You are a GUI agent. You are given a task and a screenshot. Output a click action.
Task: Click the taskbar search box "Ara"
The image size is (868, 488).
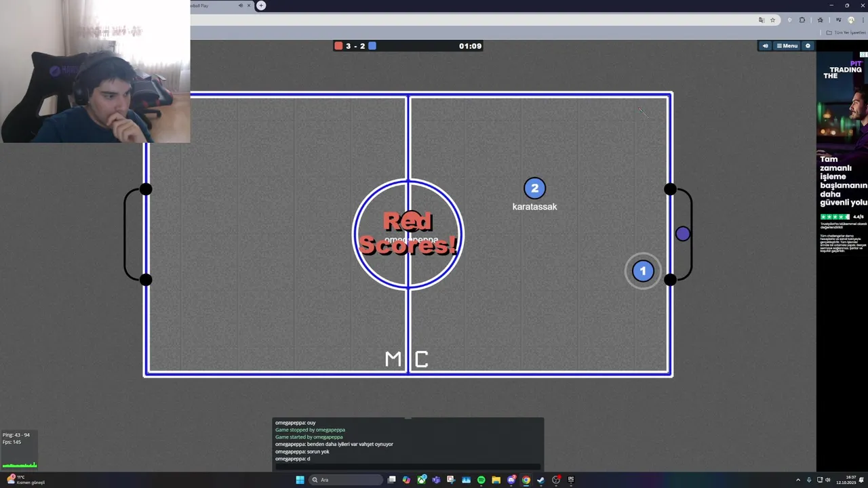coord(346,480)
